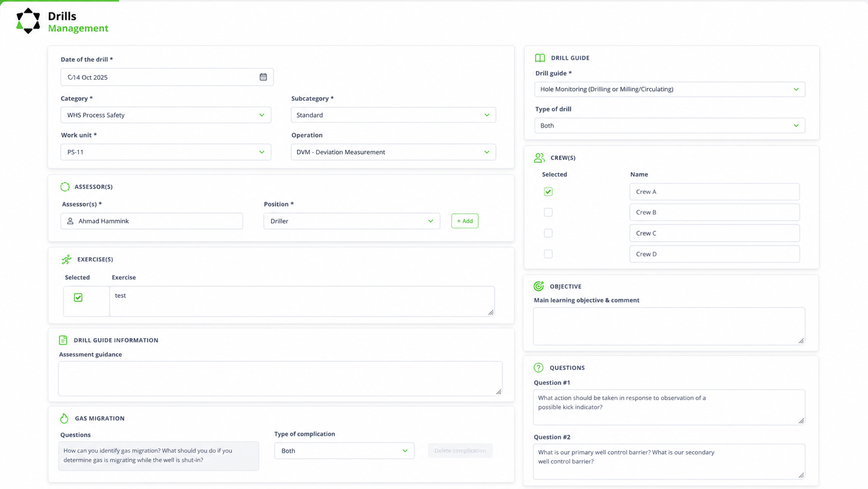This screenshot has width=868, height=489.
Task: Click the Assessment guidance text area
Action: (x=280, y=378)
